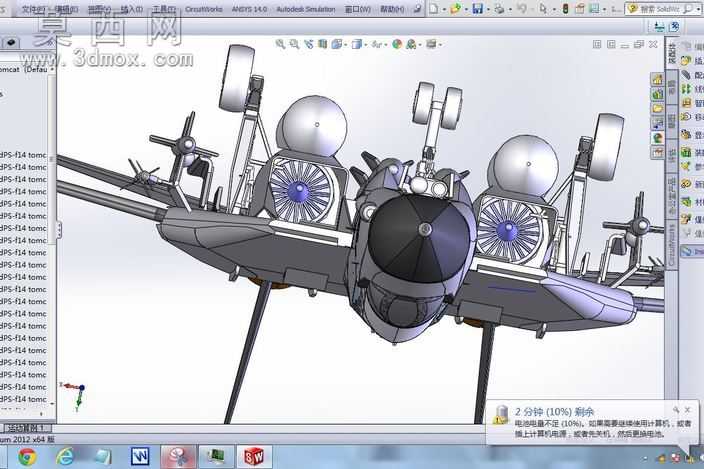Open Google Chrome from the taskbar

27,457
